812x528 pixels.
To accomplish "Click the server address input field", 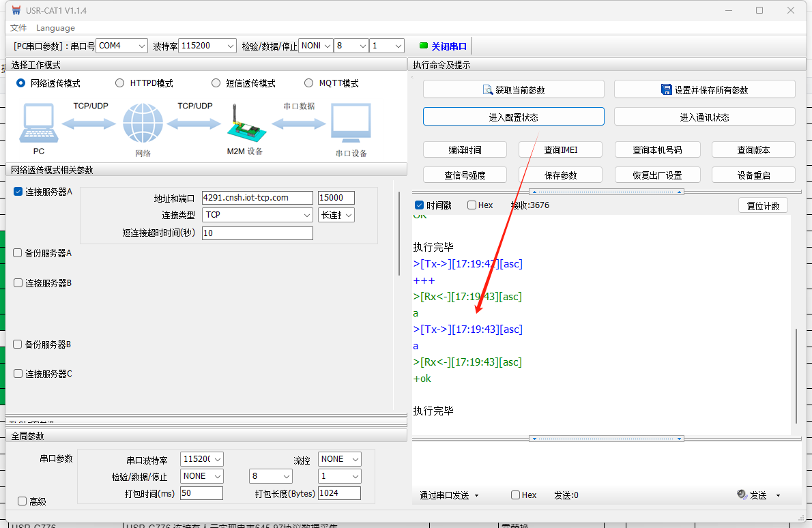I will point(257,198).
